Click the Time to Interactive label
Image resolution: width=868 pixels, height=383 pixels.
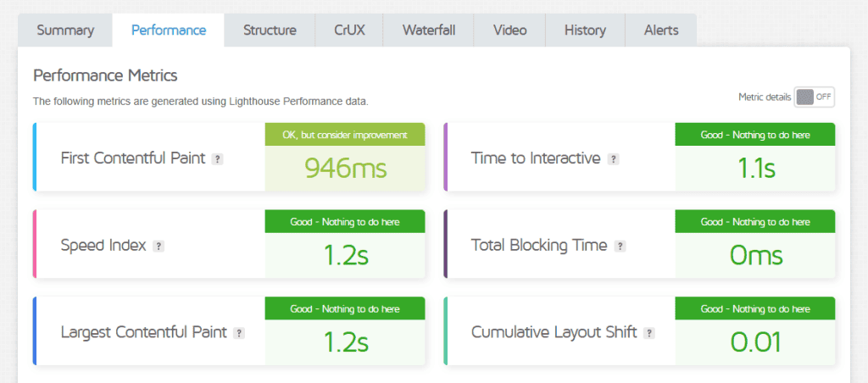[x=536, y=158]
